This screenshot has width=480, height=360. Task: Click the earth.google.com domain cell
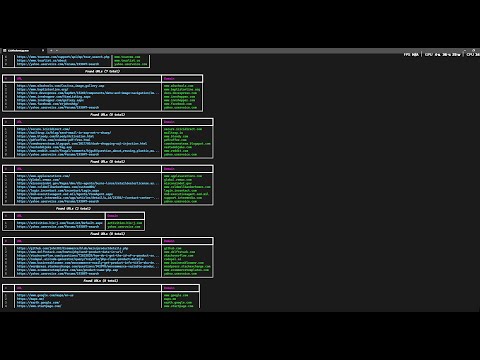[178, 303]
